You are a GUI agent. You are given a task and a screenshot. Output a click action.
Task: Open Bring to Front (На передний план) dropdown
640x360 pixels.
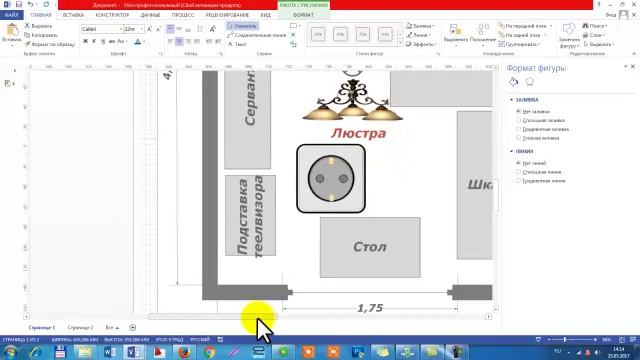tap(525, 26)
